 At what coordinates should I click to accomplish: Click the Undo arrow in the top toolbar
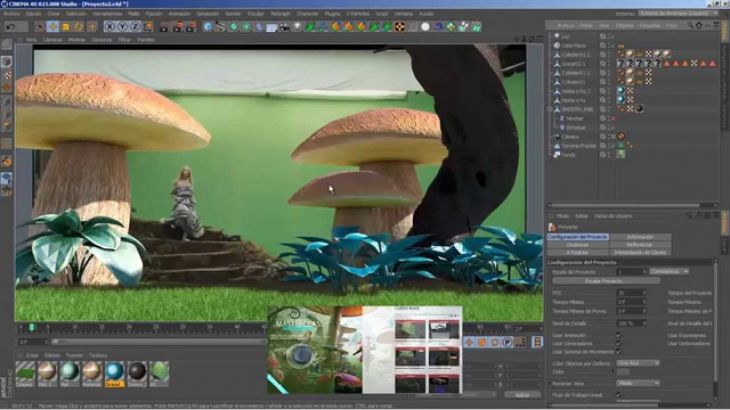point(10,27)
